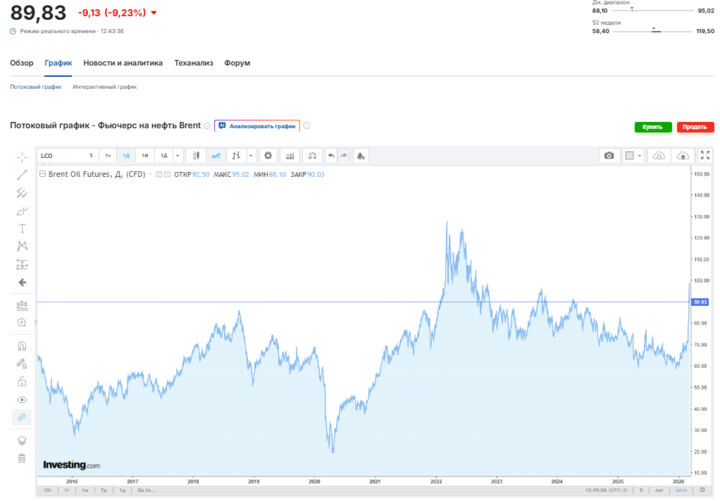Image resolution: width=720 pixels, height=501 pixels.
Task: Click the zoom in magnifier tool
Action: click(x=22, y=323)
